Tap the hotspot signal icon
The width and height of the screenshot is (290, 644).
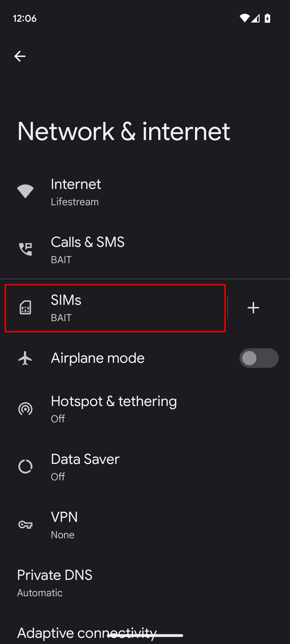click(26, 409)
